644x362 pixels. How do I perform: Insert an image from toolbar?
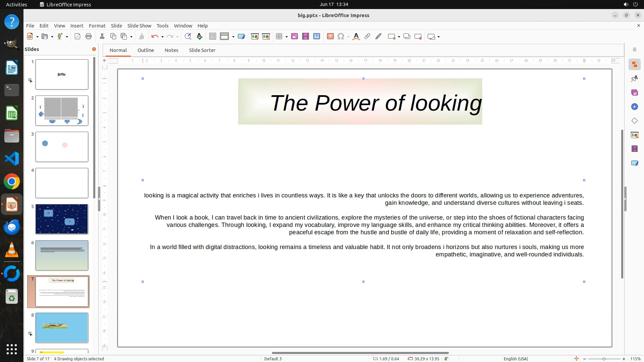coord(294,37)
